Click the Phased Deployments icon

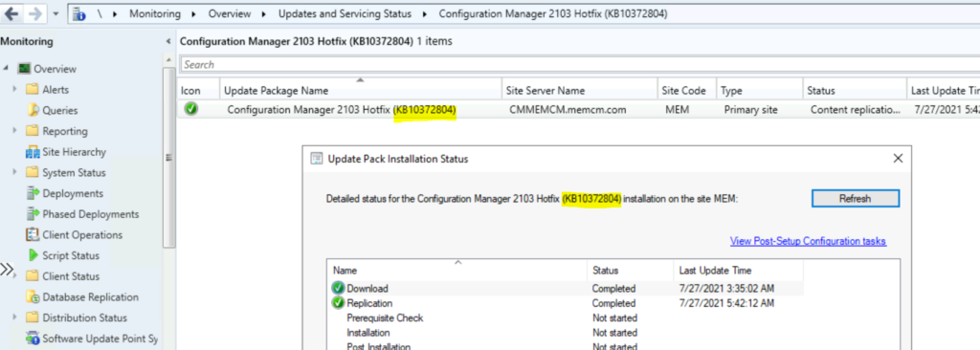tap(33, 214)
